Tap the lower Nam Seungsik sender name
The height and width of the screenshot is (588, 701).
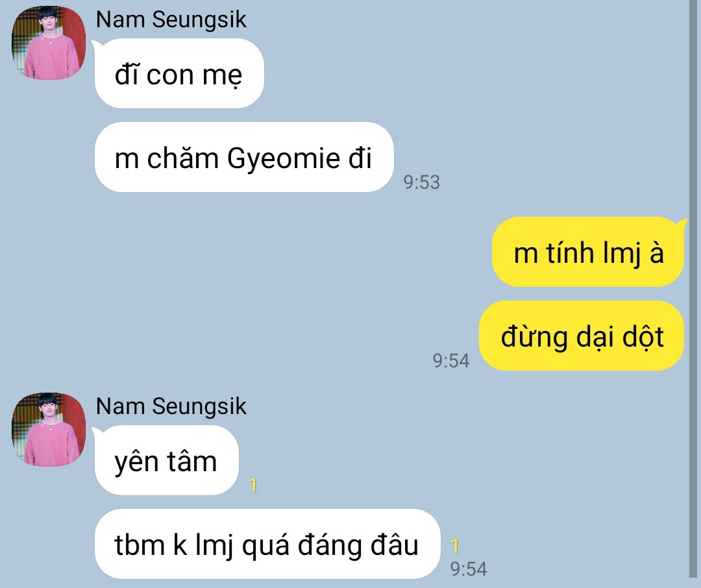(x=171, y=407)
